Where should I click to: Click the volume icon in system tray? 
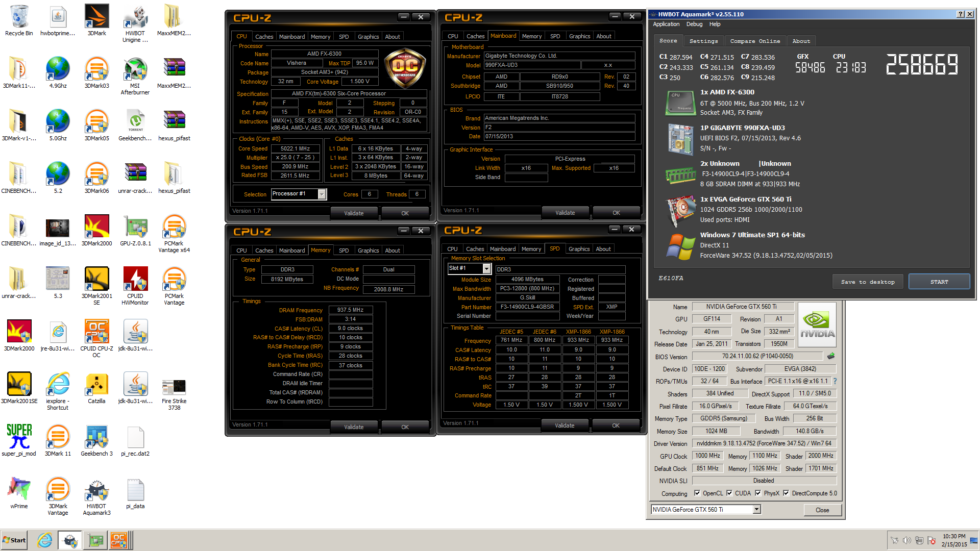[x=906, y=540]
